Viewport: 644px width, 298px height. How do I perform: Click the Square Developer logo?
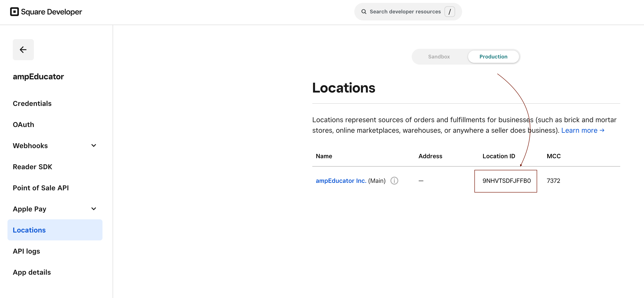pyautogui.click(x=46, y=12)
